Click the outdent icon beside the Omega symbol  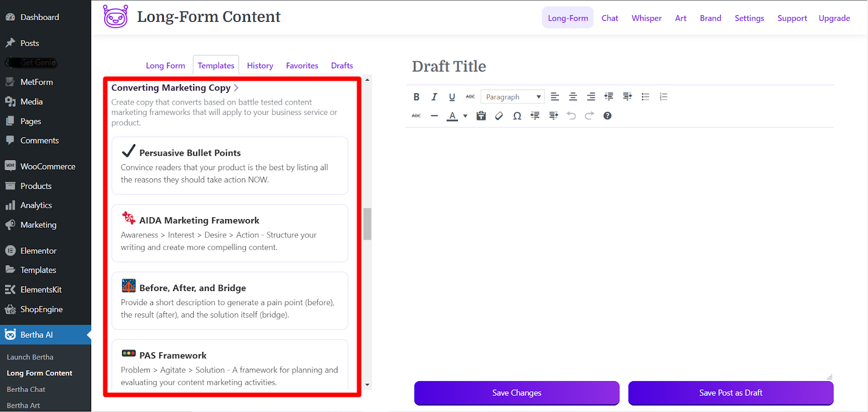pyautogui.click(x=535, y=116)
